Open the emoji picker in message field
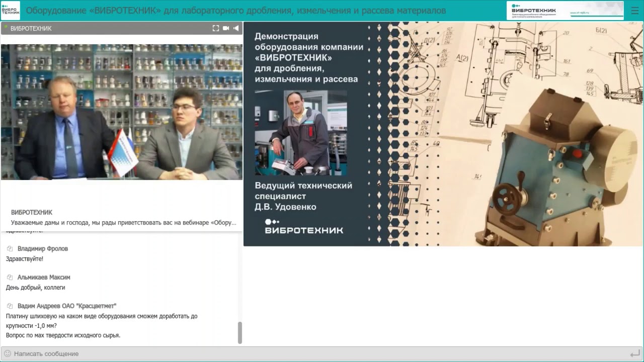 [x=8, y=353]
